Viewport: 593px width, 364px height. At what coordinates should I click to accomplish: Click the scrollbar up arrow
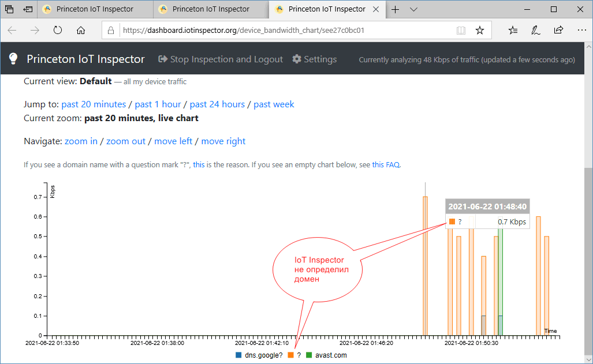click(x=588, y=47)
